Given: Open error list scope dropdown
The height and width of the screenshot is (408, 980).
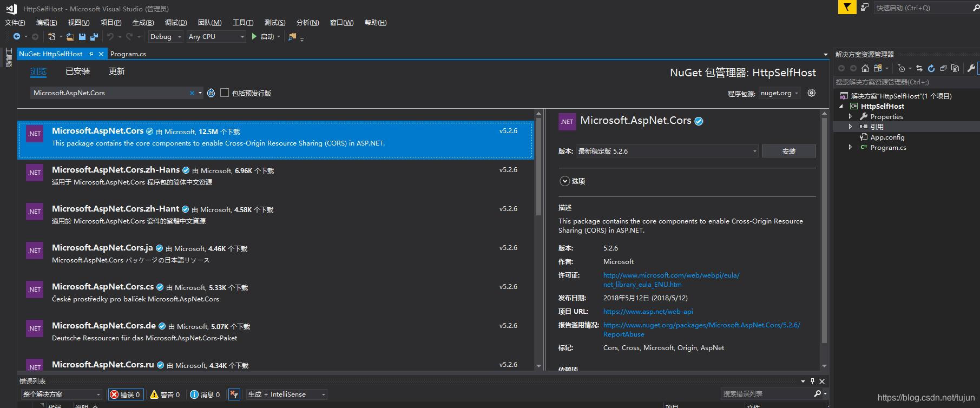Looking at the screenshot, I should (61, 394).
